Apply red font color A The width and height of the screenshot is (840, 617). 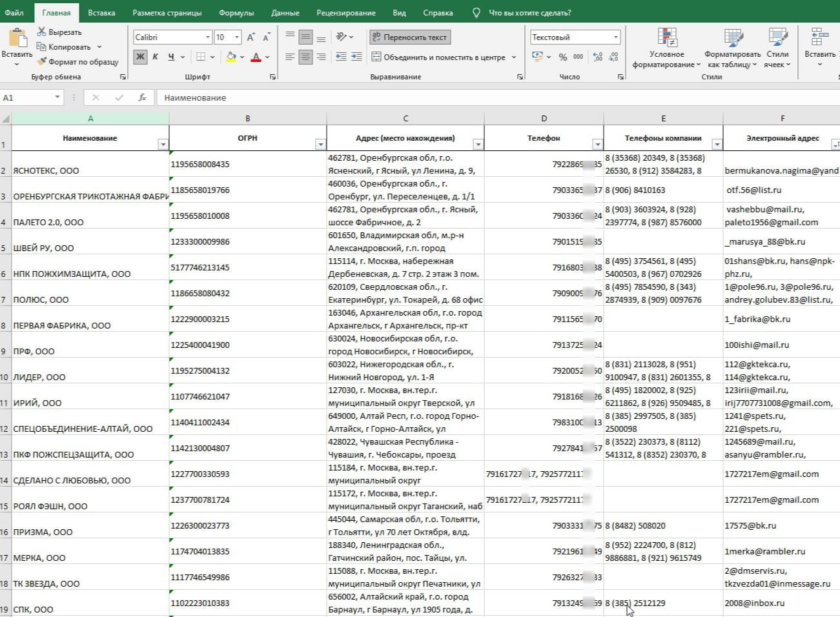point(256,57)
